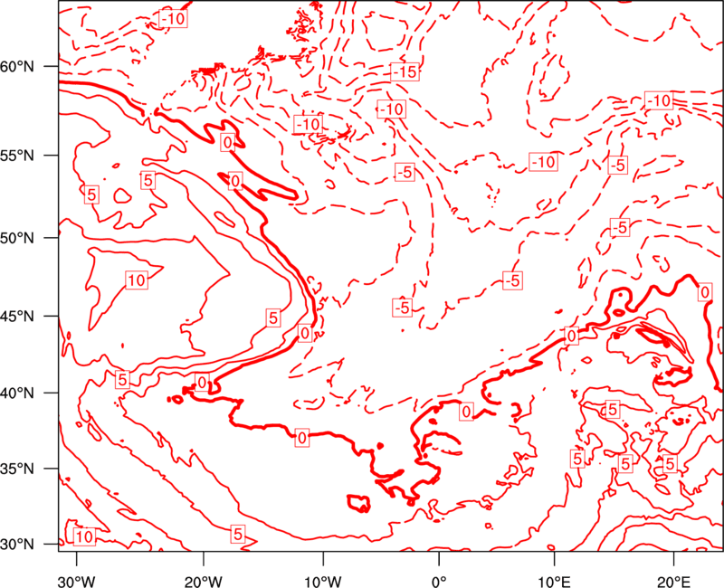Select the 50°N latitude axis label
724x588 pixels.
click(x=17, y=238)
